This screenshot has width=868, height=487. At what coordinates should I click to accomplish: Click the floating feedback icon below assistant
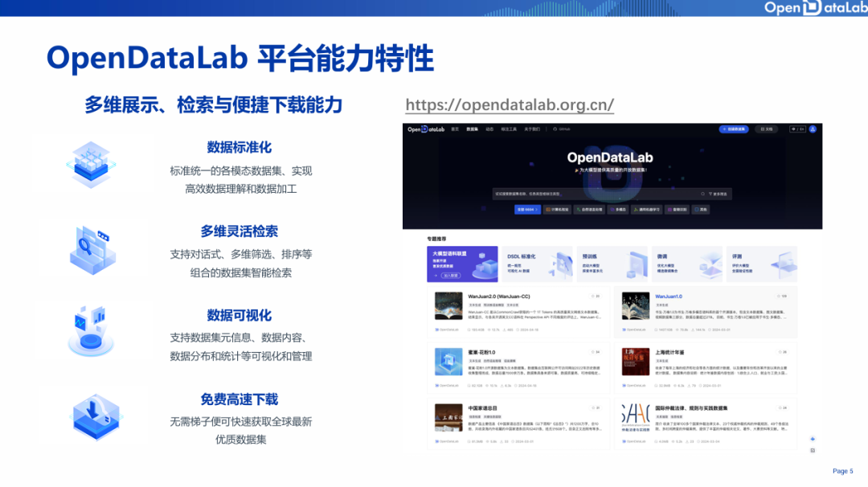813,451
